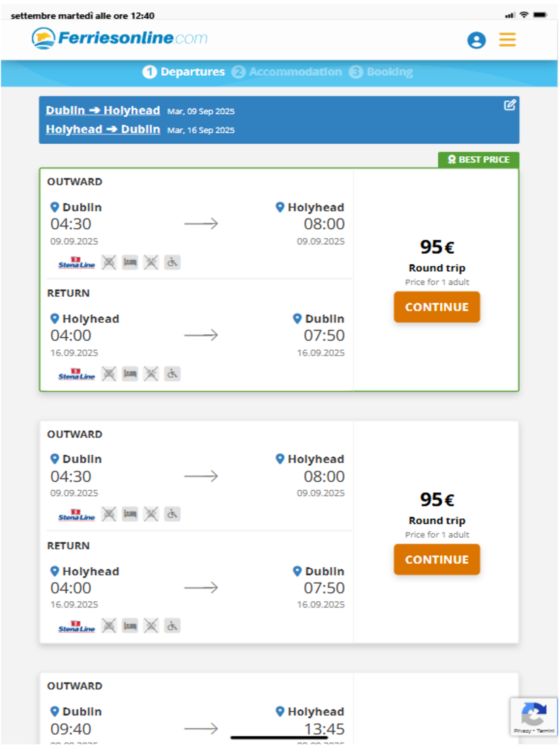Click the crossed-out pets icon on return leg

[151, 373]
